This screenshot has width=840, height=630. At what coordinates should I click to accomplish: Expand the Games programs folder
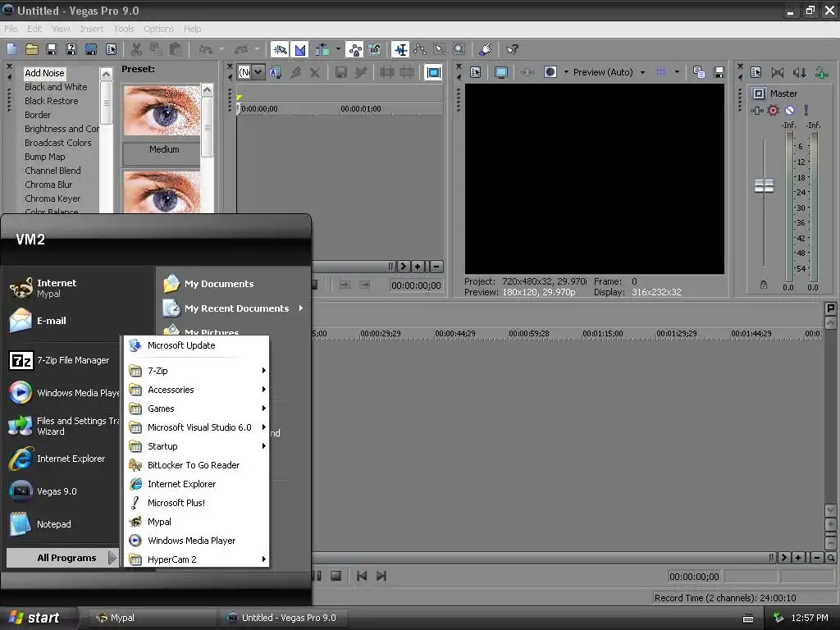[x=197, y=409]
